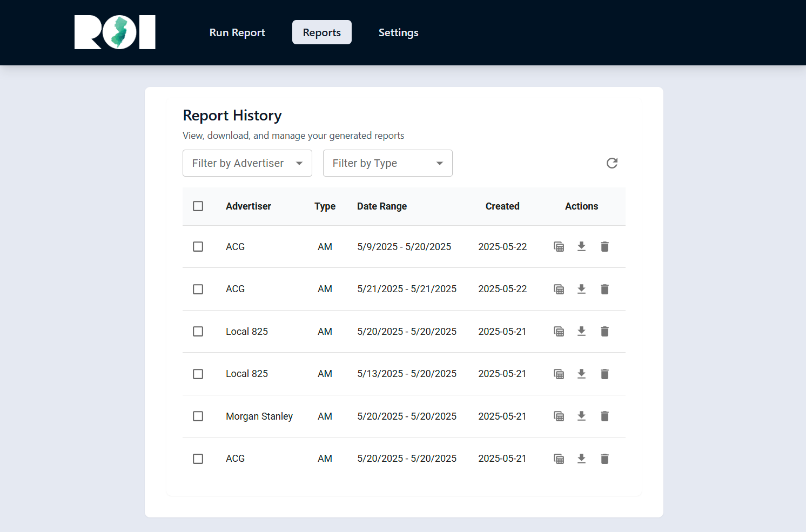Delete the Local 825 5/13/2025 - 5/20/2025 report
The height and width of the screenshot is (532, 806).
(x=604, y=374)
